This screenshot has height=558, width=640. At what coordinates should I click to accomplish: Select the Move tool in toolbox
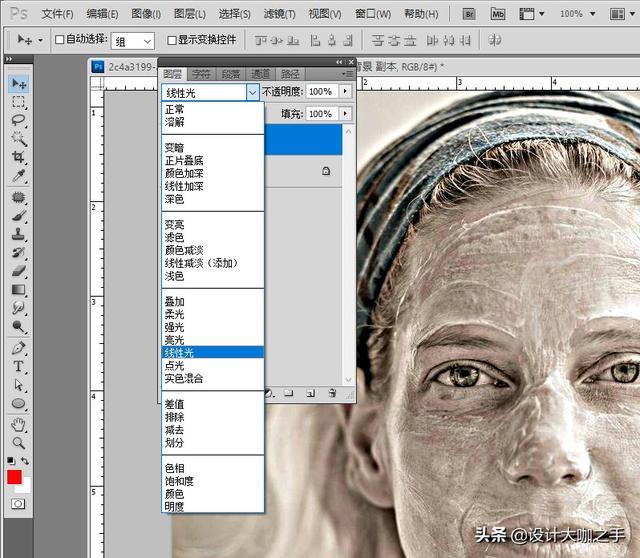pyautogui.click(x=19, y=84)
